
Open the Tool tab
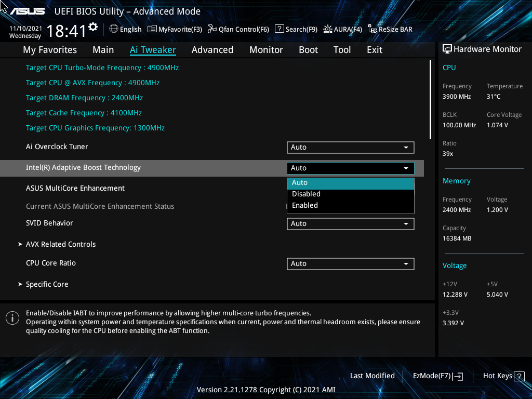click(x=342, y=50)
